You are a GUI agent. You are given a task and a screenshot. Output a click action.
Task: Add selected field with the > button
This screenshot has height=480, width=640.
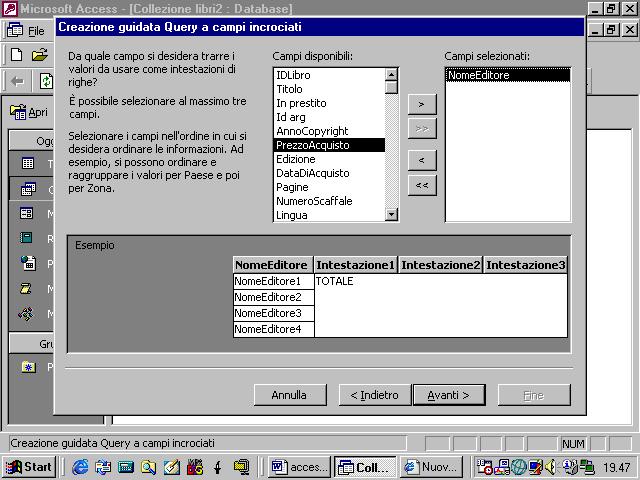(422, 104)
